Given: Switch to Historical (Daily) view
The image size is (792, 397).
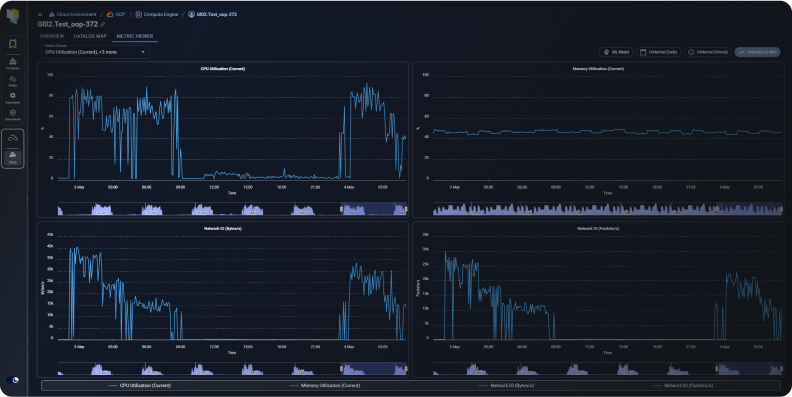Looking at the screenshot, I should [x=658, y=52].
